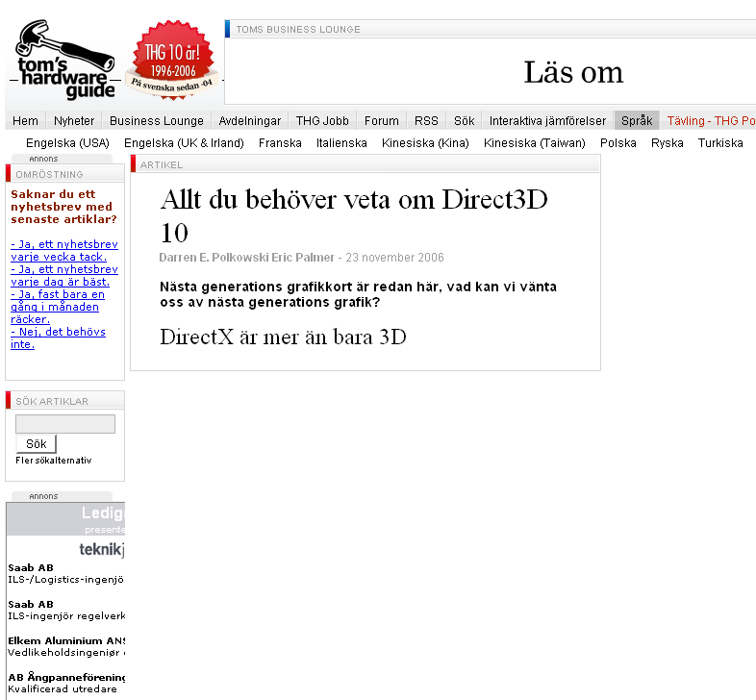Choose the Polska language link
Screen dimensions: 756x700
pos(618,143)
